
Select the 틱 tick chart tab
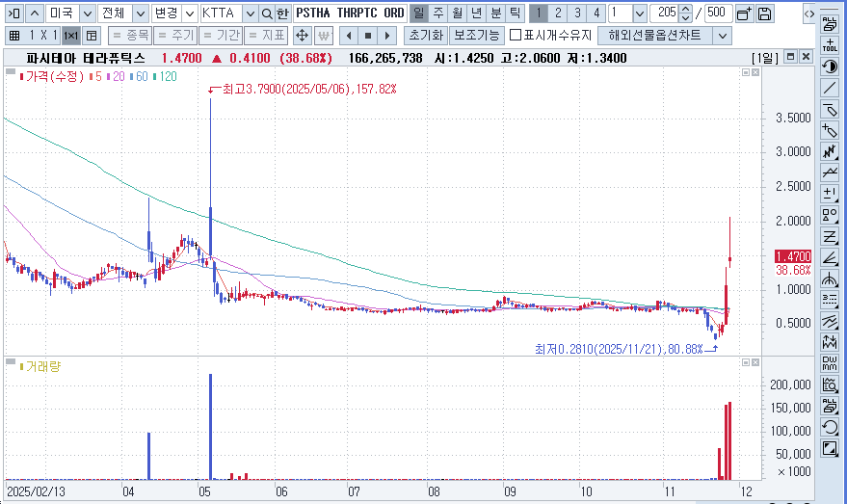[x=515, y=13]
